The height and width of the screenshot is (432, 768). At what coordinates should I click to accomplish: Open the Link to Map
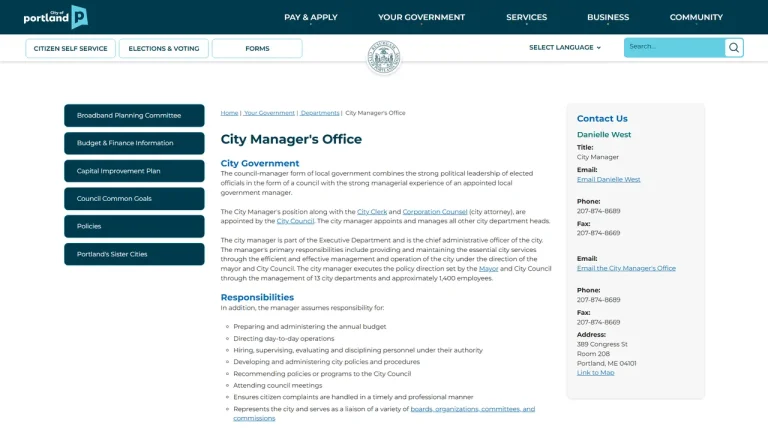[595, 372]
